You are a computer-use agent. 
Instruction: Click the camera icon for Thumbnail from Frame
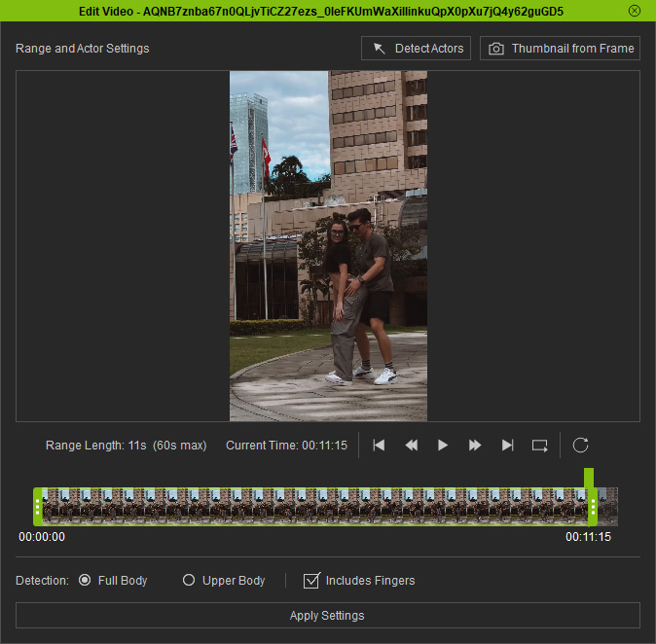click(x=496, y=49)
